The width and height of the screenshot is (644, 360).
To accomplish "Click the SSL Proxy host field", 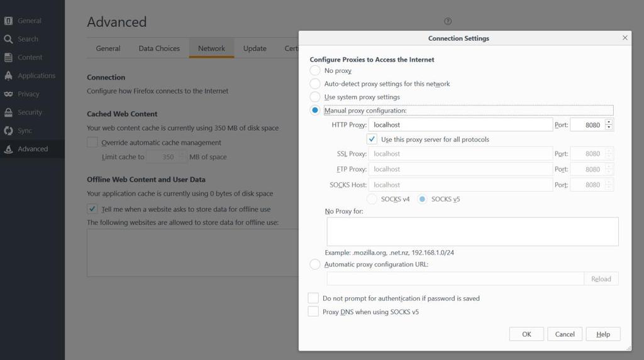I will click(x=460, y=153).
